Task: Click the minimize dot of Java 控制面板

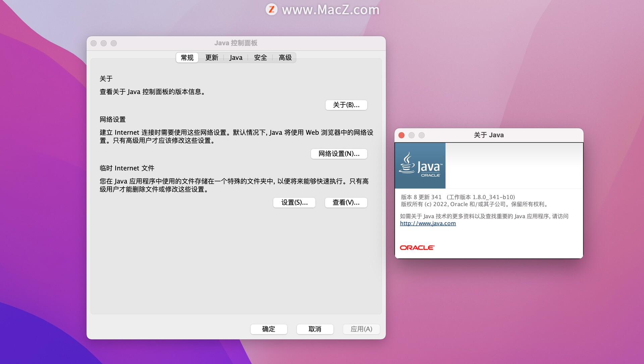Action: coord(104,43)
